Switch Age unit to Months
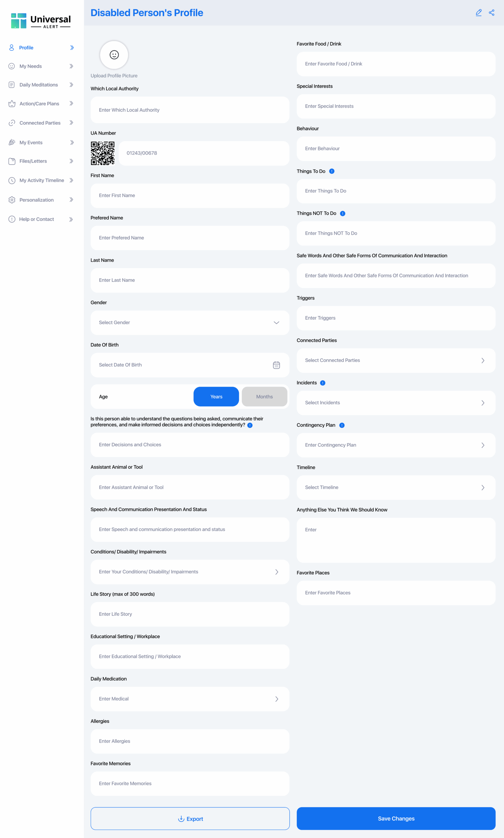 click(x=264, y=397)
